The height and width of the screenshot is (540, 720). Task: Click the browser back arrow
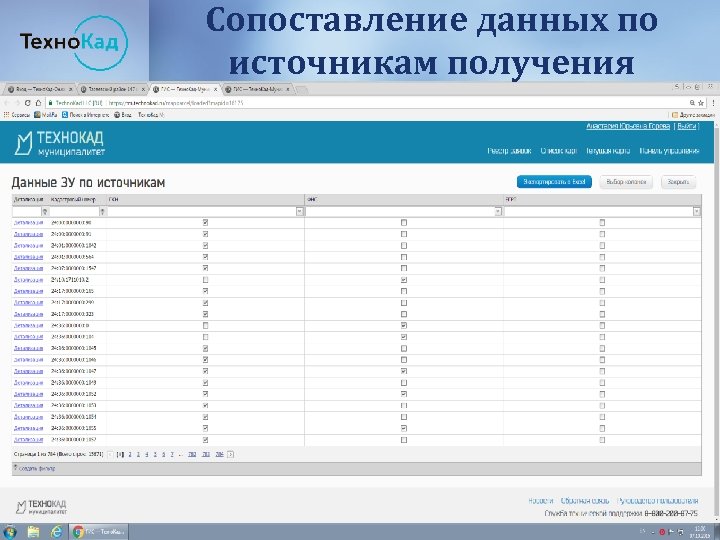coord(6,103)
